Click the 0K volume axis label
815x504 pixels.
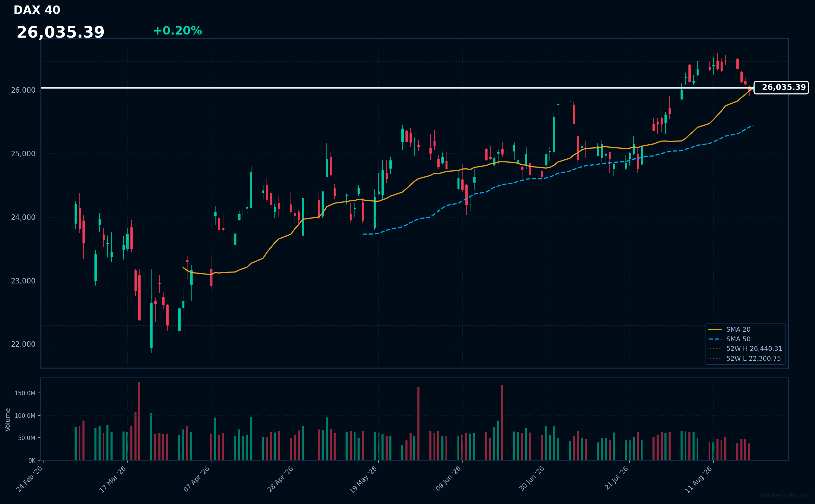pos(32,461)
